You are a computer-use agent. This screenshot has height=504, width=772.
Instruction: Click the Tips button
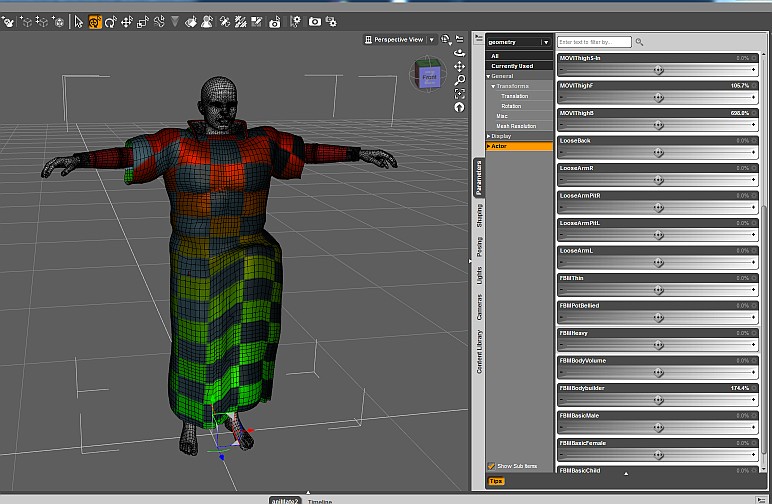[x=496, y=481]
